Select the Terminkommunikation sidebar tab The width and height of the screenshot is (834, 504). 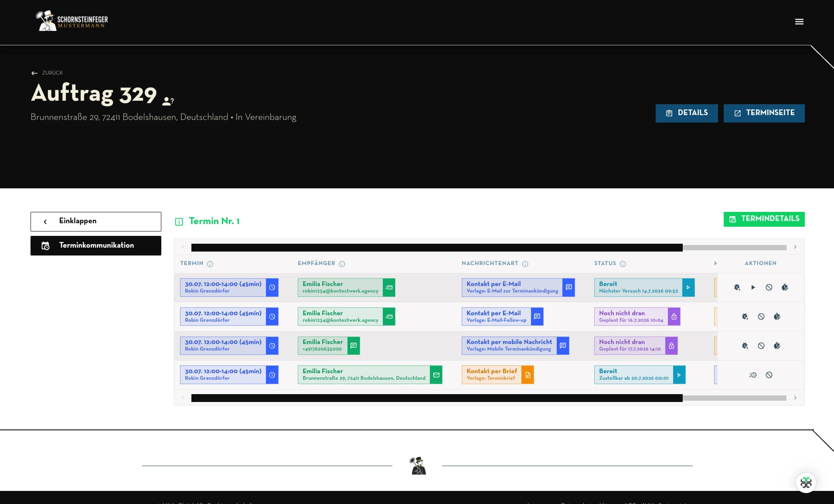pos(96,245)
